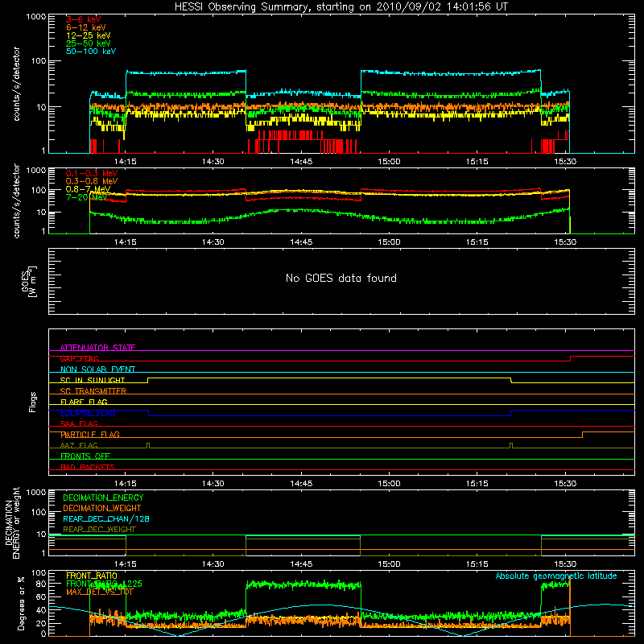Select the red 3-6 keV legend label
This screenshot has width=644, height=644.
[x=84, y=19]
